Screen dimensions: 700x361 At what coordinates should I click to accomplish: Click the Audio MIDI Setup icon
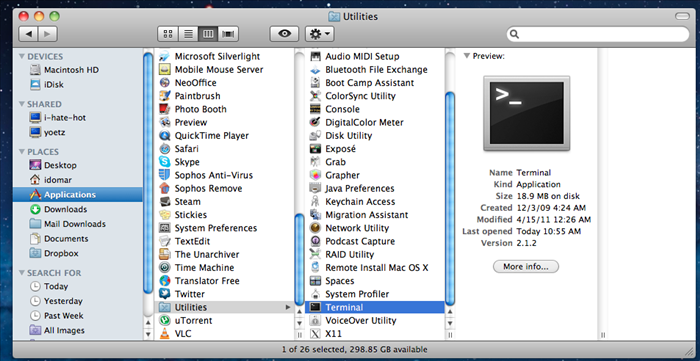click(x=316, y=56)
